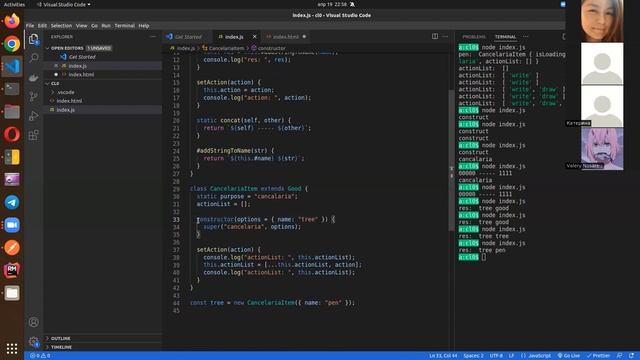This screenshot has width=640, height=360.
Task: Open the View menu
Action: pyautogui.click(x=81, y=26)
